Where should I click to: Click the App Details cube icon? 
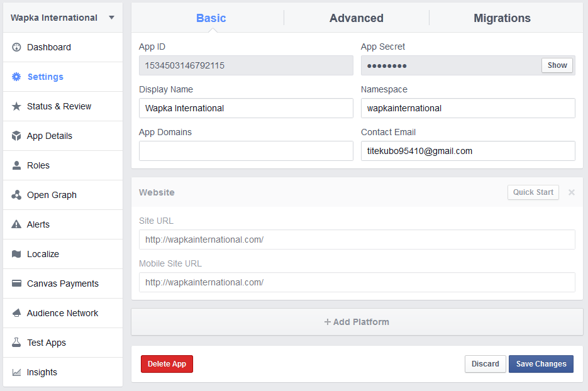[x=16, y=136]
